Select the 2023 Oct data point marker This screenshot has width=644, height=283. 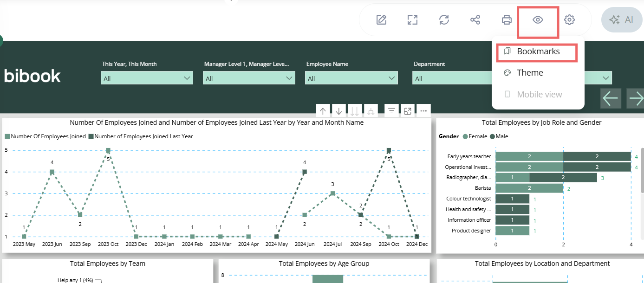point(108,150)
